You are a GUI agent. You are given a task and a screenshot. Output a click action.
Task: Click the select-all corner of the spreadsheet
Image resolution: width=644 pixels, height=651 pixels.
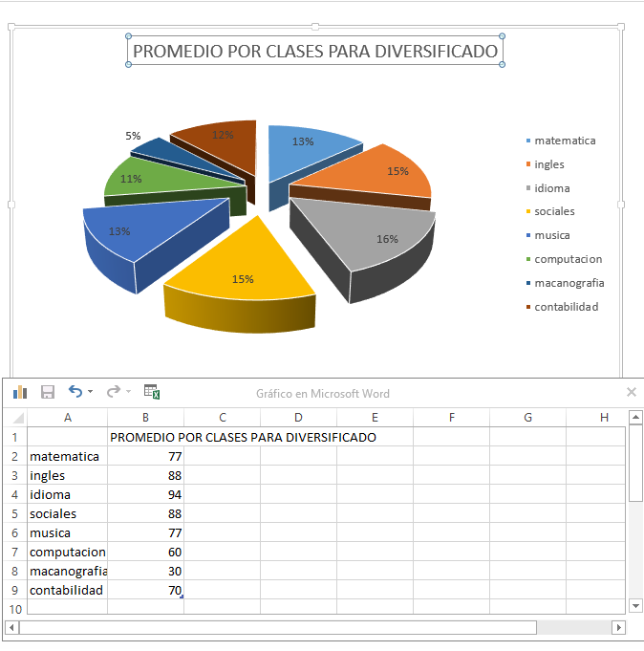[15, 417]
